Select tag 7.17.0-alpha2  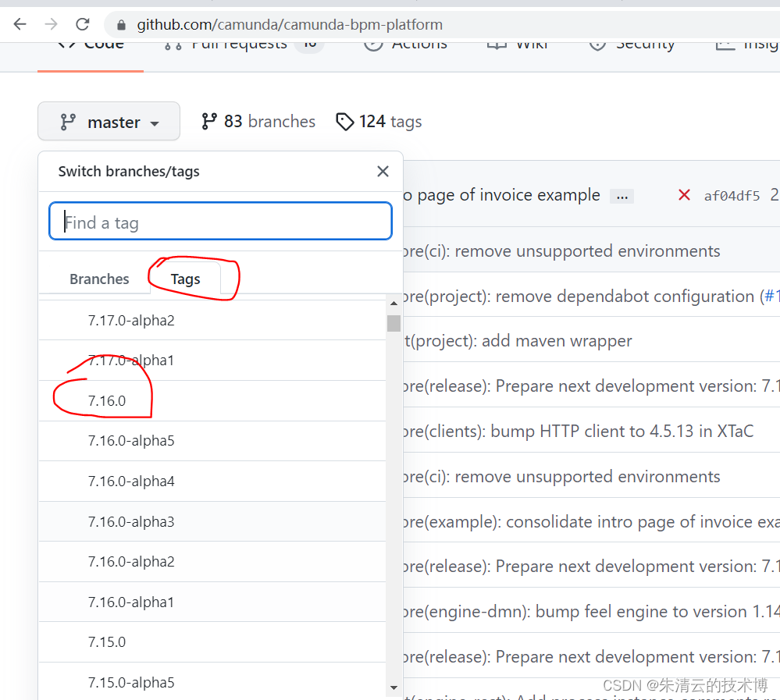pyautogui.click(x=212, y=320)
